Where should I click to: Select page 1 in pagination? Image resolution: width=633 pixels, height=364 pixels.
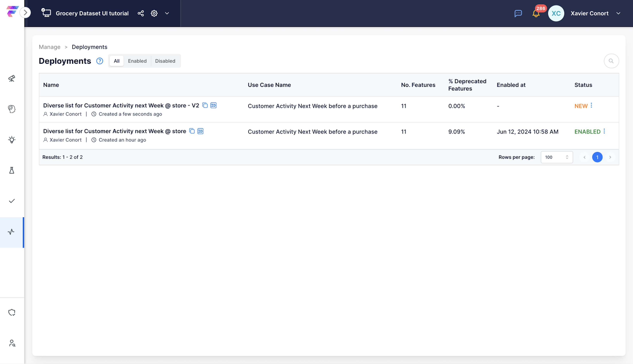click(x=597, y=157)
